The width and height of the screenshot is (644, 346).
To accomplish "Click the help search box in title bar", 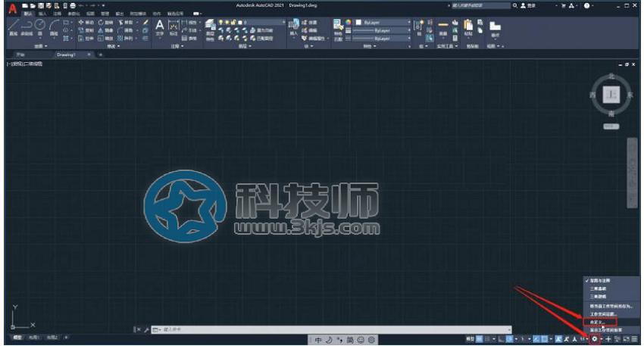I will click(x=480, y=6).
